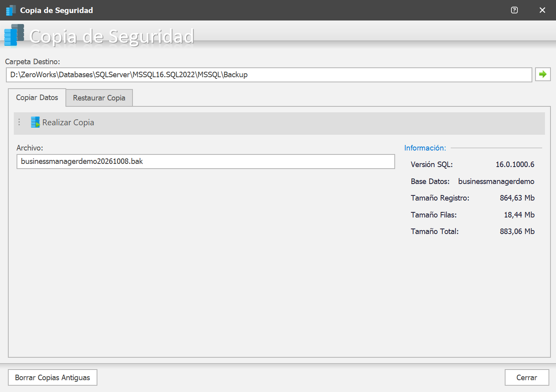
Task: Click the Carpeta Destino label
Action: point(32,62)
